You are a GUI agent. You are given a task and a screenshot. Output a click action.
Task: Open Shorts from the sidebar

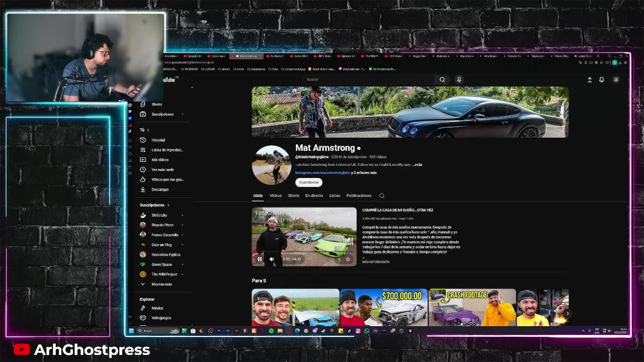[157, 104]
